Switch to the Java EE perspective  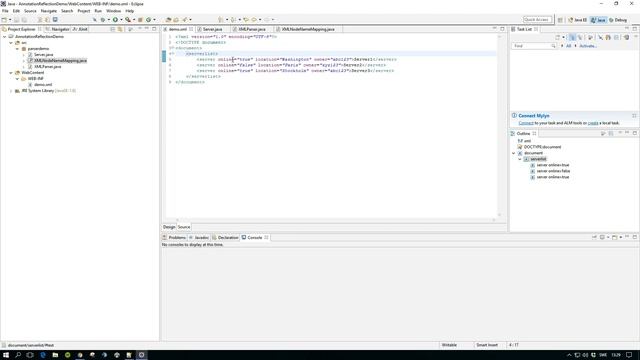point(578,20)
